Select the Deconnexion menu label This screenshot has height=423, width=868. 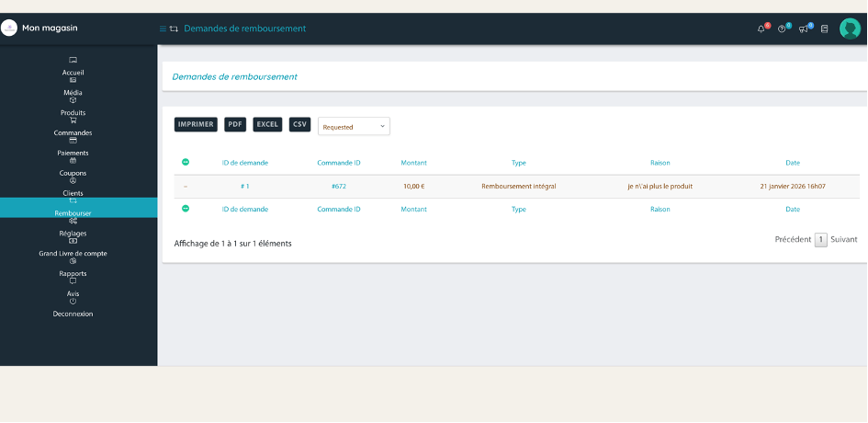click(73, 314)
